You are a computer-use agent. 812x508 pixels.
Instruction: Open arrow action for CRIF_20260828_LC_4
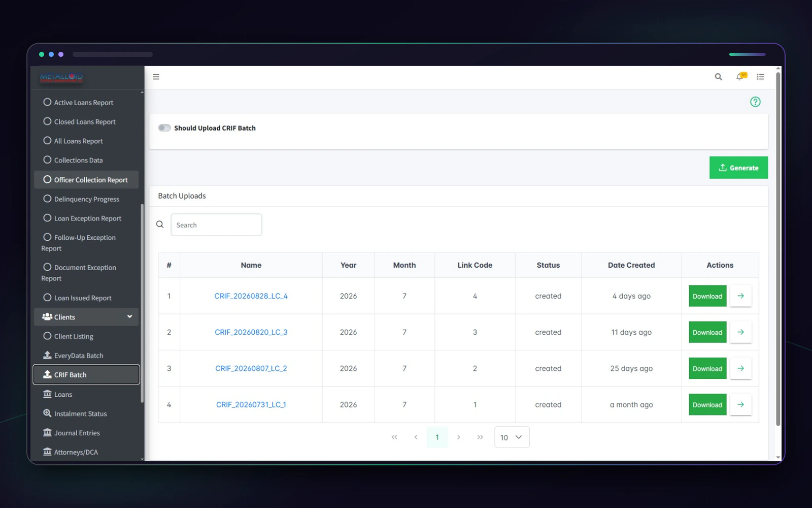click(x=740, y=296)
